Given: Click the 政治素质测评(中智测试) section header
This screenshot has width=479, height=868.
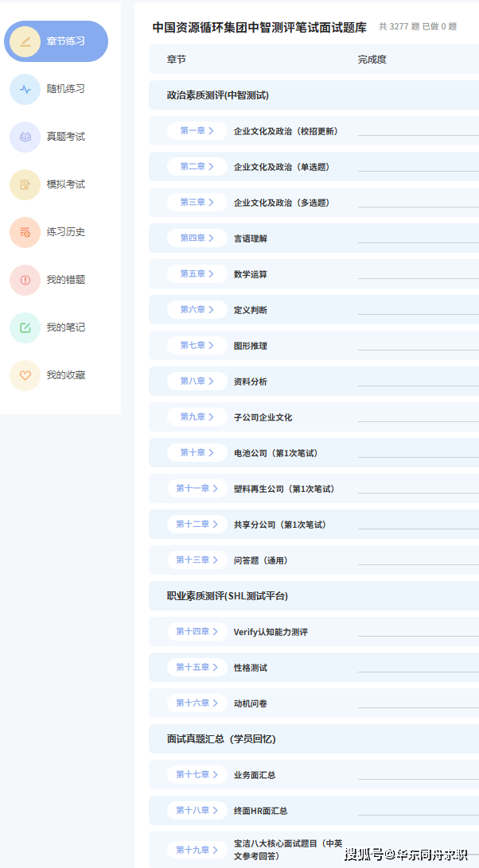Looking at the screenshot, I should tap(217, 95).
